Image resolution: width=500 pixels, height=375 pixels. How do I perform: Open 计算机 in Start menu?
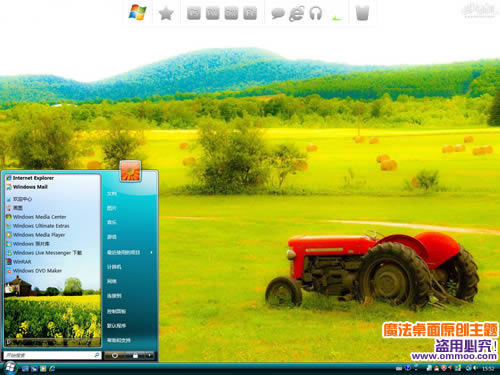coord(114,267)
